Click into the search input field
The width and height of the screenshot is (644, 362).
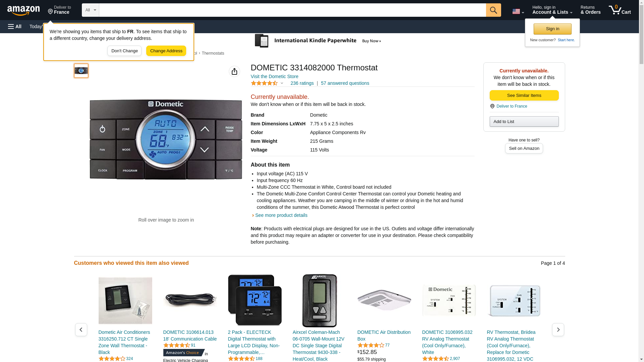click(292, 10)
